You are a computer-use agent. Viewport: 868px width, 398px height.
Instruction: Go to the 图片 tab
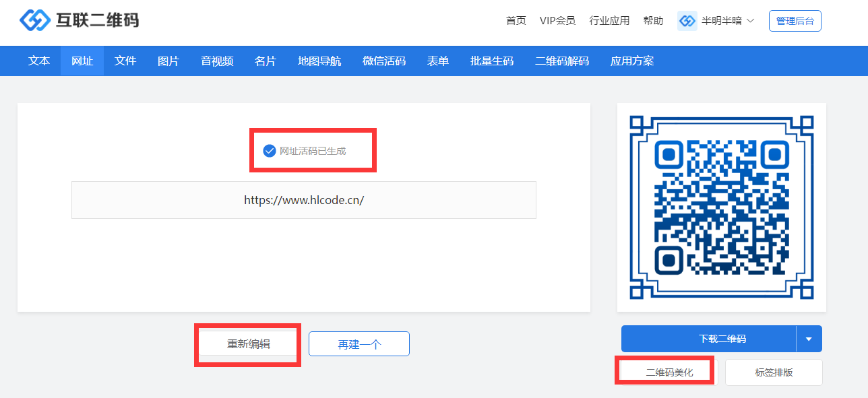[x=168, y=61]
